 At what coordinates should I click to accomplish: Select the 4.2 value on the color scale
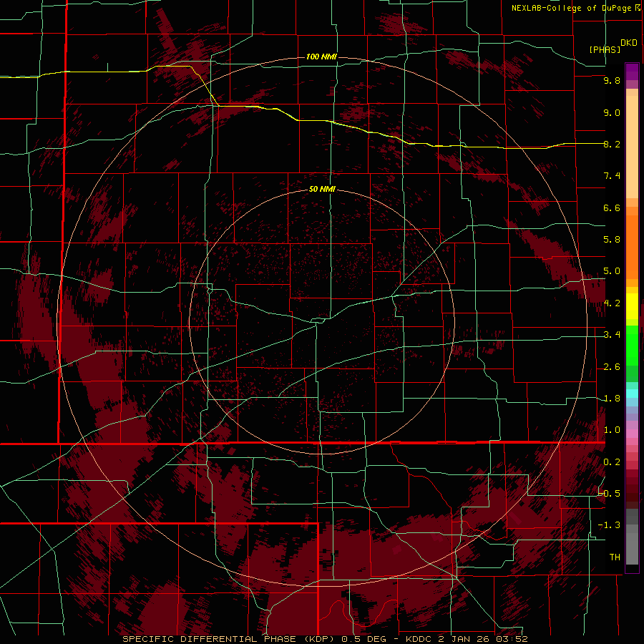(612, 303)
